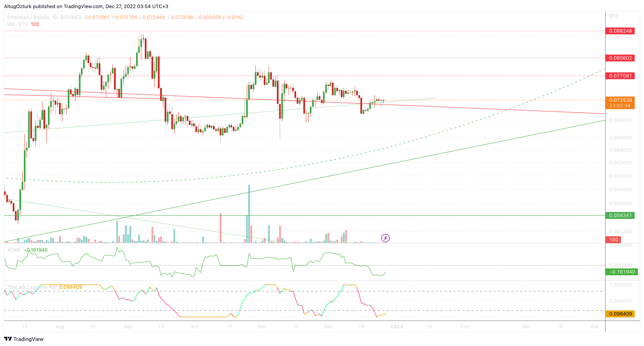The width and height of the screenshot is (644, 346).
Task: Click the Laguerre RSI value label 0.098409
Action: 620,314
